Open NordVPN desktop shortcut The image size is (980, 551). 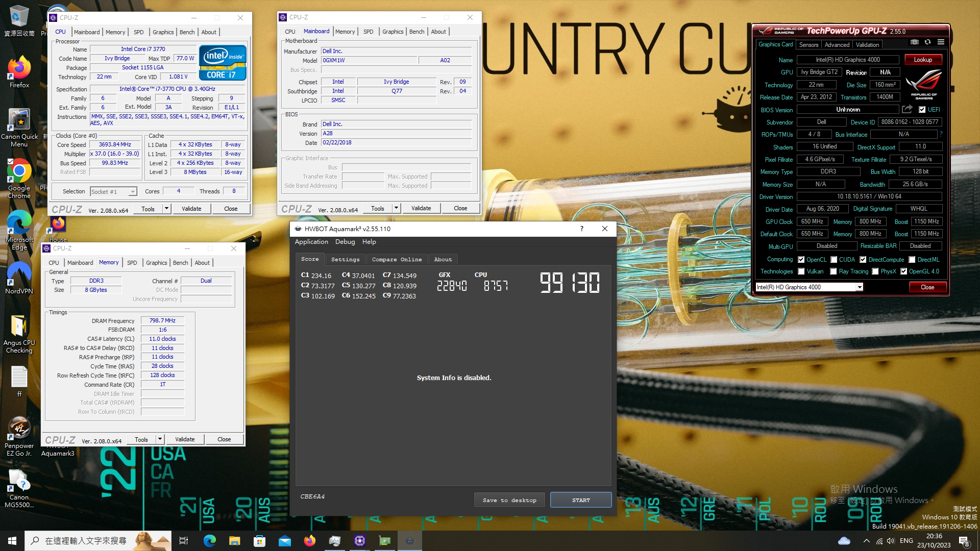[x=19, y=278]
